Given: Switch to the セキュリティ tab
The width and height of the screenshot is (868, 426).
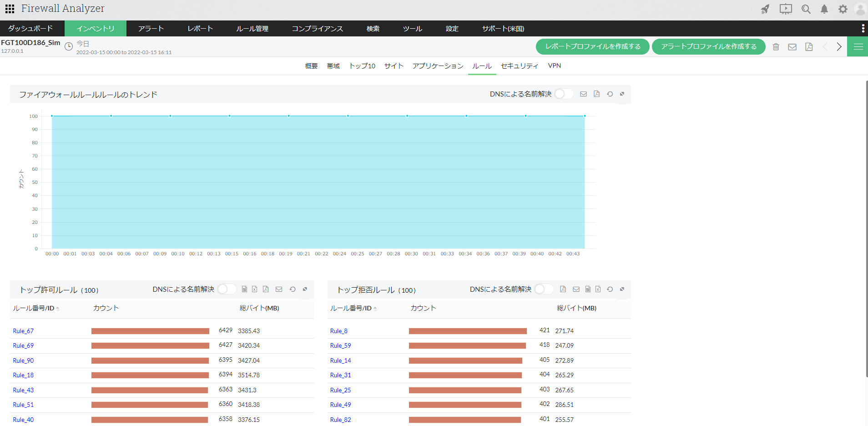Looking at the screenshot, I should tap(519, 66).
